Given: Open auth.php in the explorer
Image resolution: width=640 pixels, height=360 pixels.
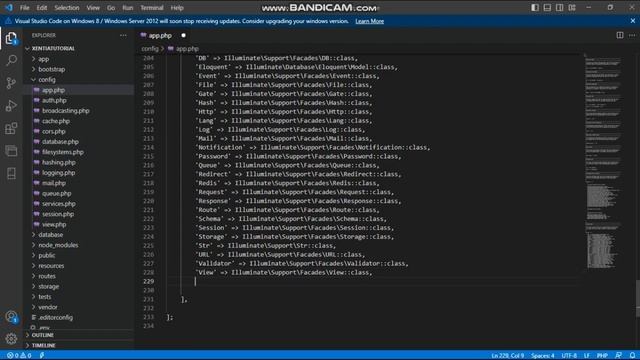Looking at the screenshot, I should [x=54, y=100].
